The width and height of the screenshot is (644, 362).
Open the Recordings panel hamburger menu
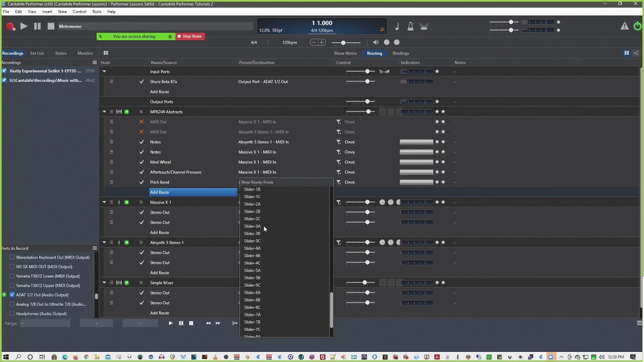(x=94, y=62)
